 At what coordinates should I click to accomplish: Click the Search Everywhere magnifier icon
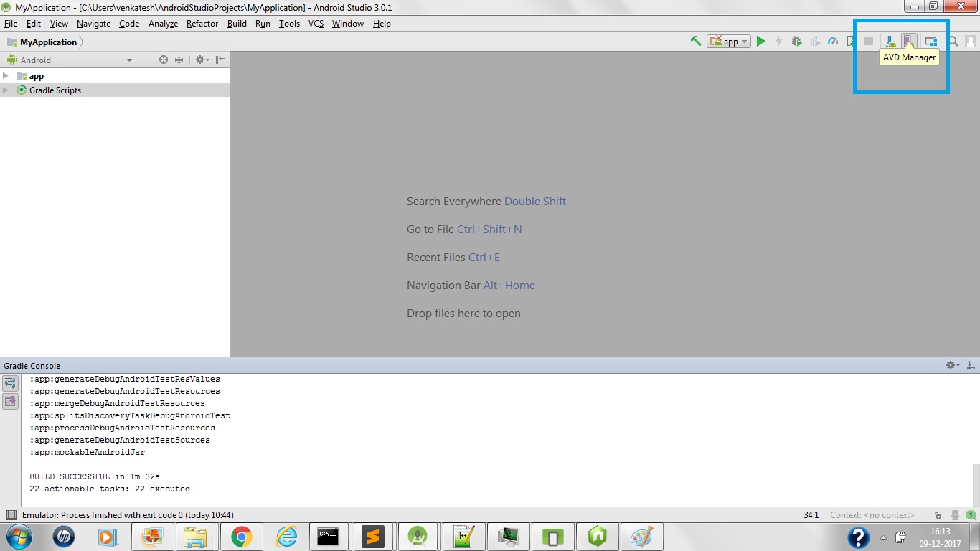pos(953,42)
